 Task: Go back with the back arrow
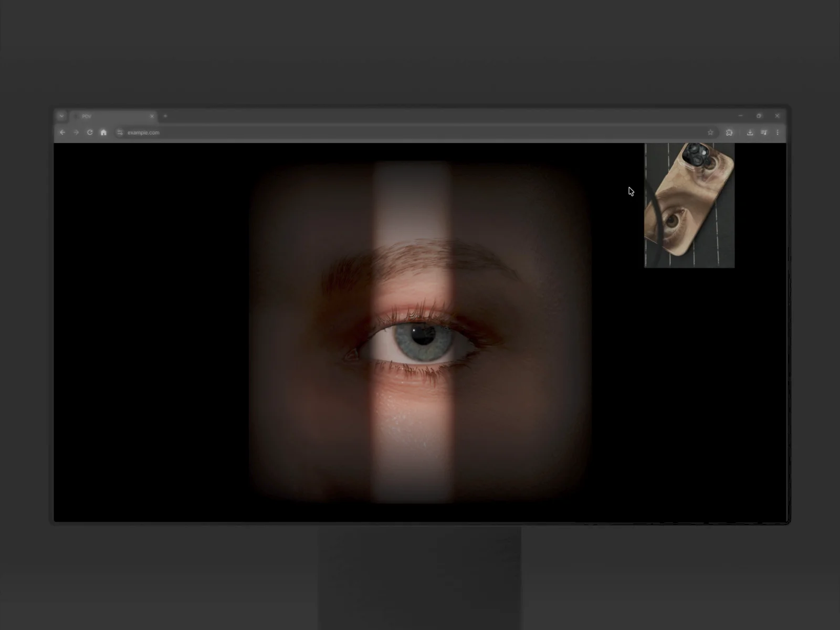tap(62, 132)
